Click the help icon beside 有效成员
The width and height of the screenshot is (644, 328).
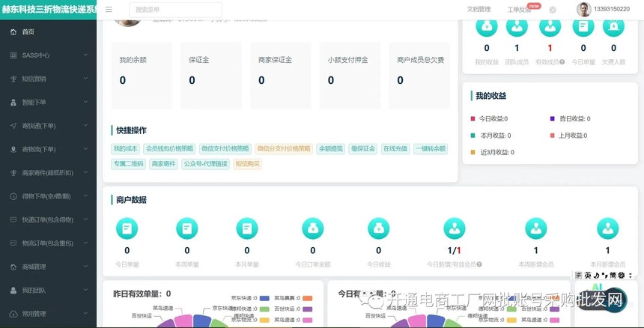coord(562,62)
